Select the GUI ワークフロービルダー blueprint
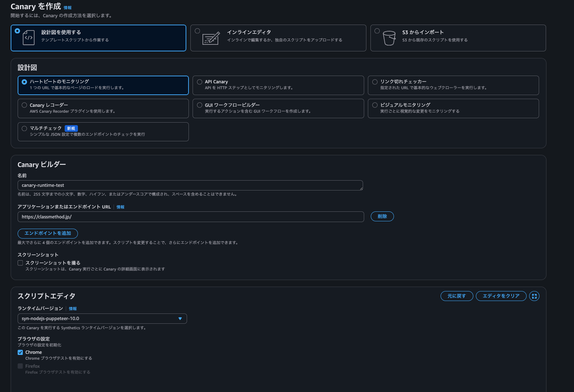This screenshot has height=392, width=574. point(200,105)
